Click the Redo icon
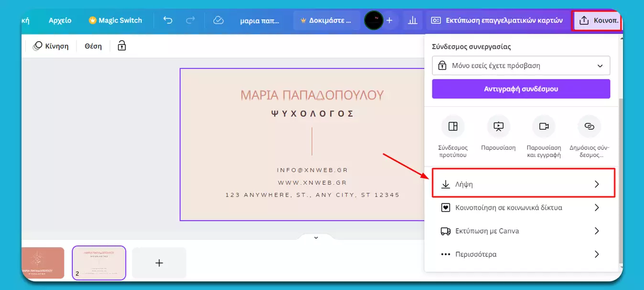Viewport: 644px width, 290px height. point(191,20)
